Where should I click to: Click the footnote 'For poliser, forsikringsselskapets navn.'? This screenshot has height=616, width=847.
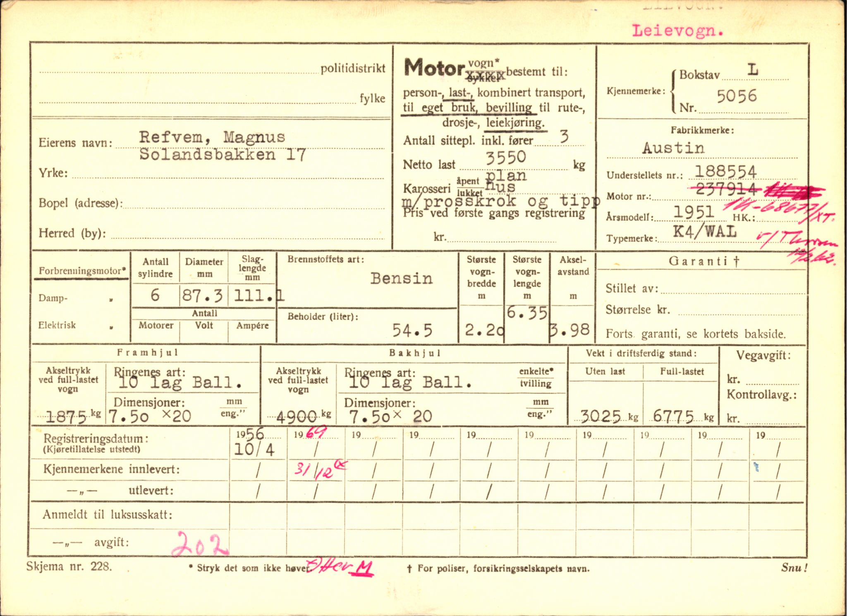(x=503, y=568)
